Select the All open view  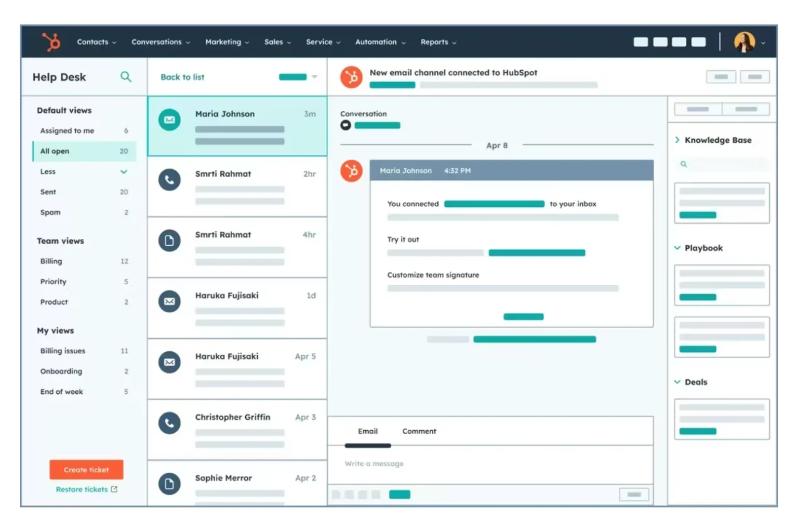(84, 151)
